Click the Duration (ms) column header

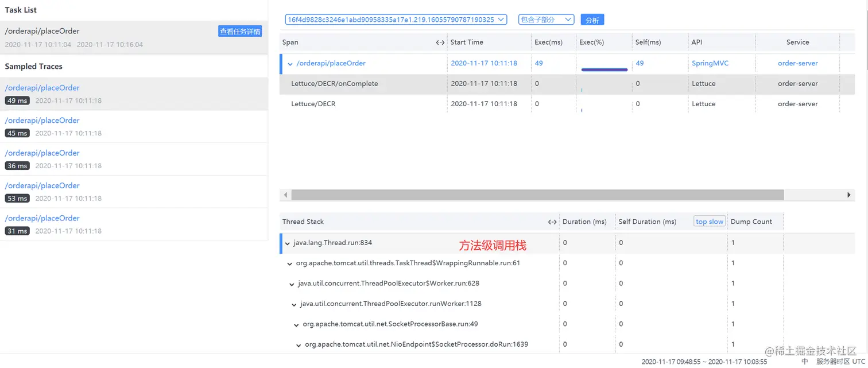584,222
